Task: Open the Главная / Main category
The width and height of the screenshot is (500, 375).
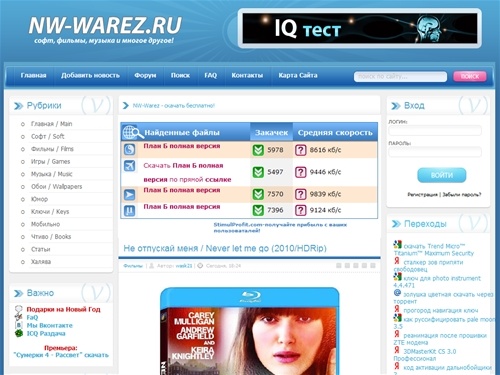Action: pos(51,124)
